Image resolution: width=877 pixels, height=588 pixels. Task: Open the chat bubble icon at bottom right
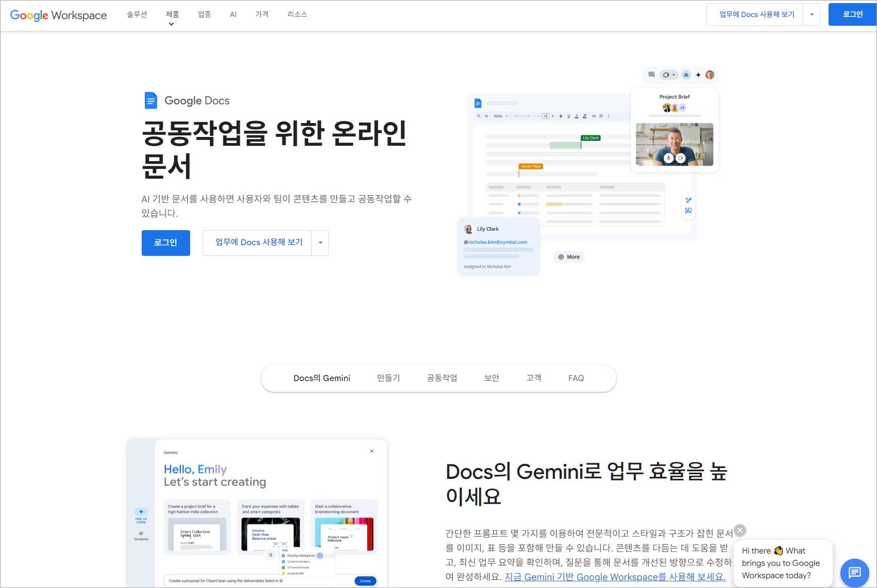pyautogui.click(x=855, y=573)
